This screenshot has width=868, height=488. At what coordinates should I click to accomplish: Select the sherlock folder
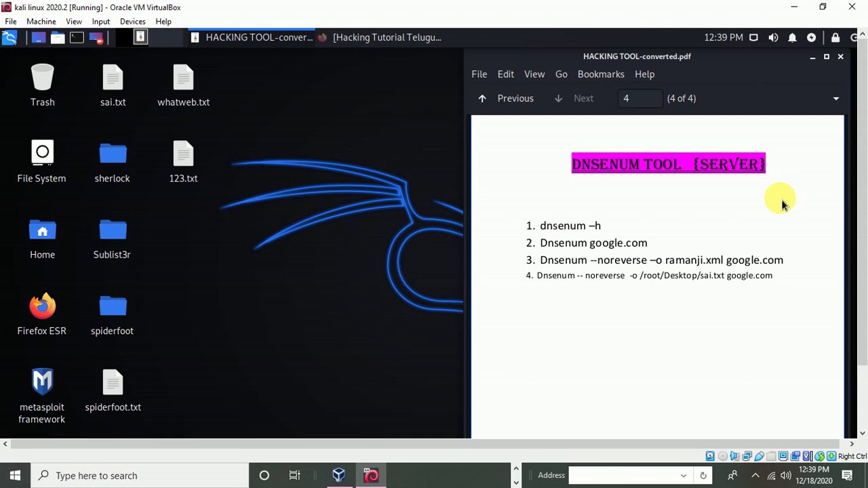pyautogui.click(x=113, y=162)
